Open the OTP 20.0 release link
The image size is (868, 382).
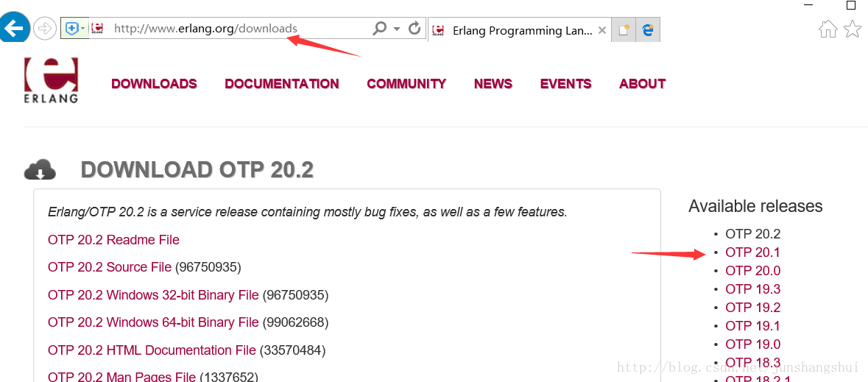pos(753,271)
